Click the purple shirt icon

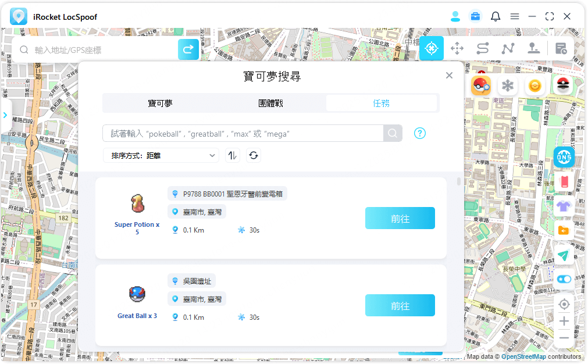[x=564, y=206]
